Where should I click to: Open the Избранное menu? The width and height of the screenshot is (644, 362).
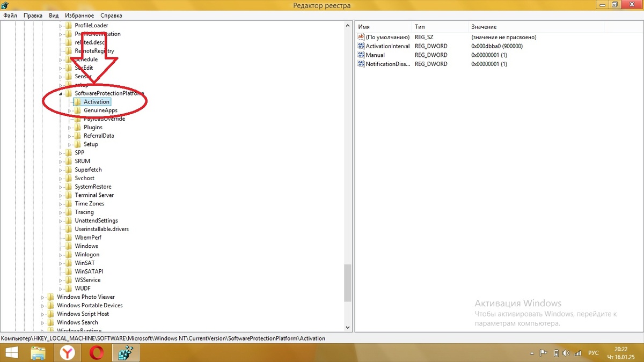(79, 16)
